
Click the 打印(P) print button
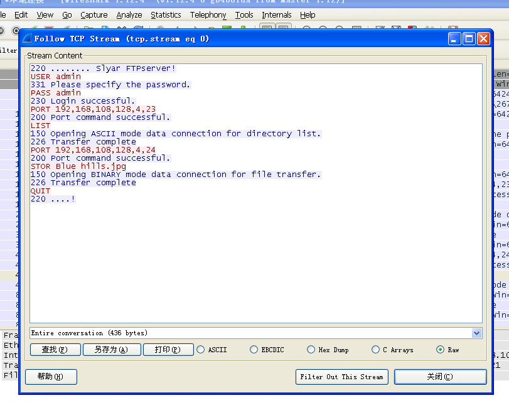(168, 350)
